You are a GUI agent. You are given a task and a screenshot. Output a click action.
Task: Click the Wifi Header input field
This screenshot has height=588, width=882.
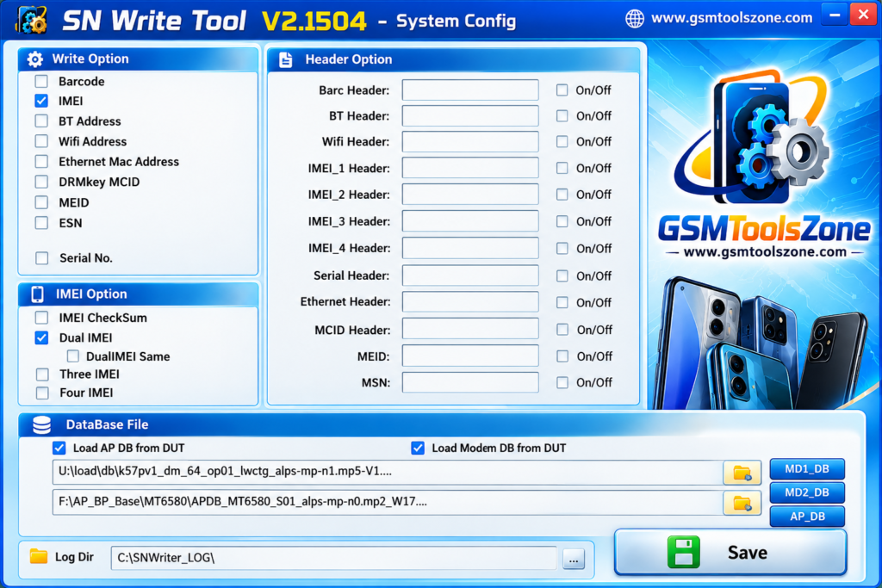470,142
